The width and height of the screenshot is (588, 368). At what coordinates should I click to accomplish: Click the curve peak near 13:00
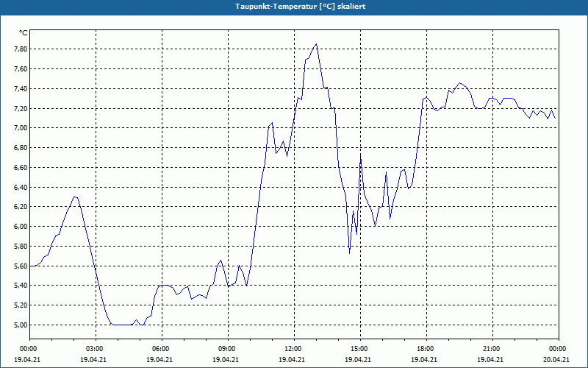coord(317,44)
